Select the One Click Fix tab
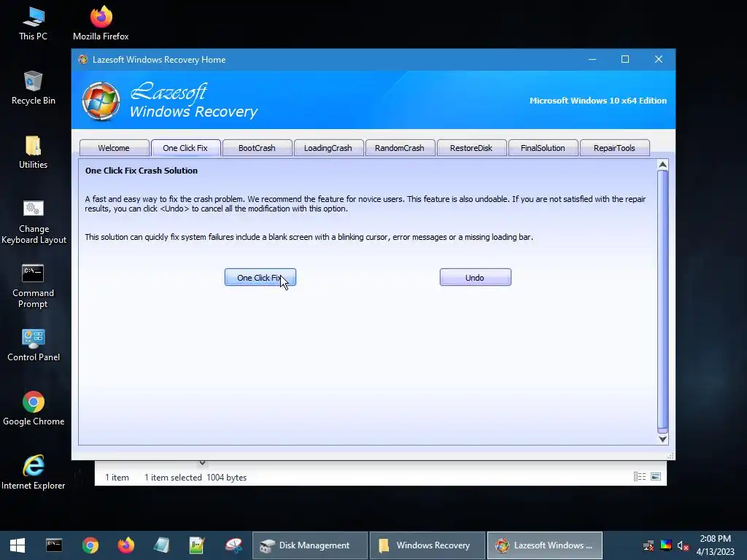 (185, 148)
